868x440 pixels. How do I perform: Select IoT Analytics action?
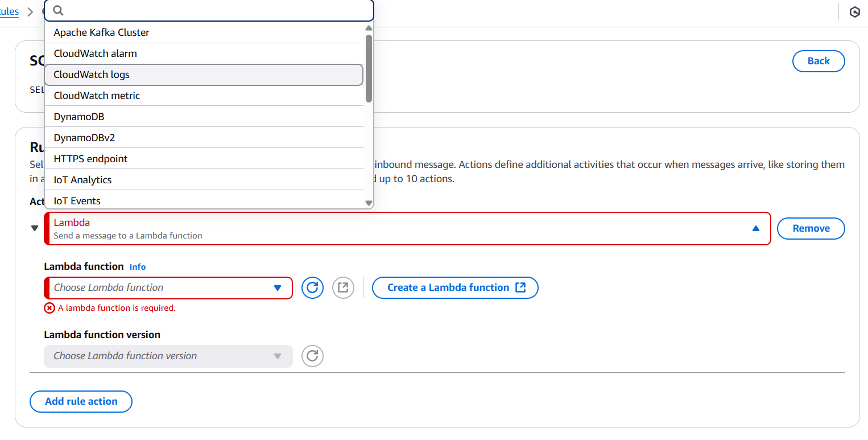204,180
